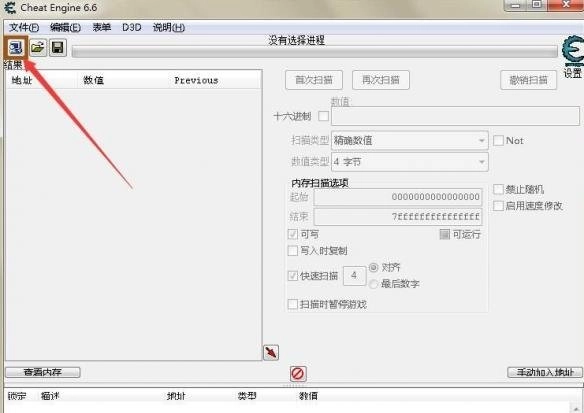Click the scan progress bar

point(315,52)
